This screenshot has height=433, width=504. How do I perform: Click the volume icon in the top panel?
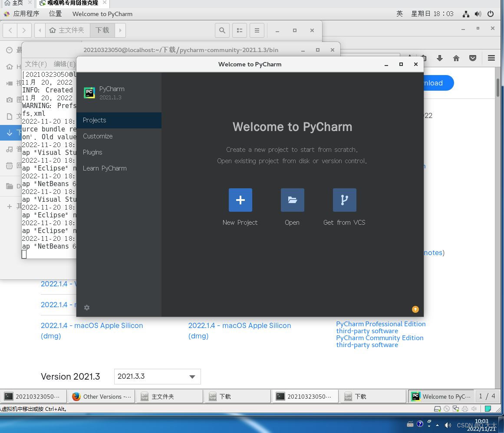pos(478,13)
